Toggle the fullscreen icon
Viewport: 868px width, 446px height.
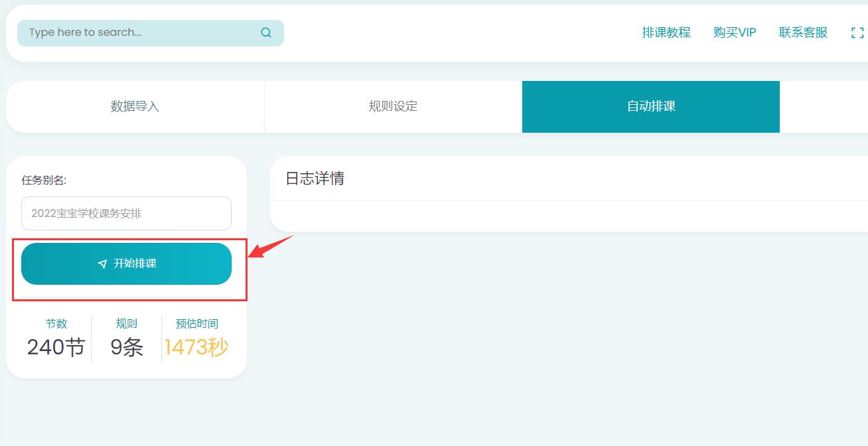(857, 33)
